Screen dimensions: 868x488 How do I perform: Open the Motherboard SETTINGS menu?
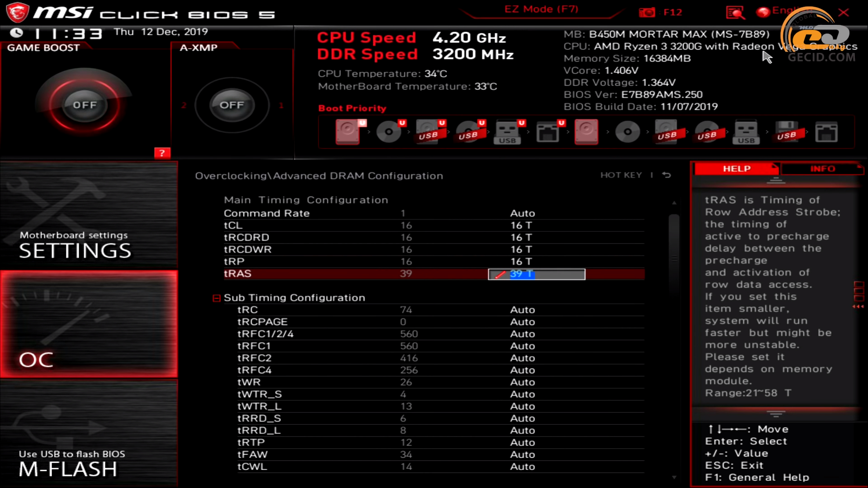click(89, 216)
